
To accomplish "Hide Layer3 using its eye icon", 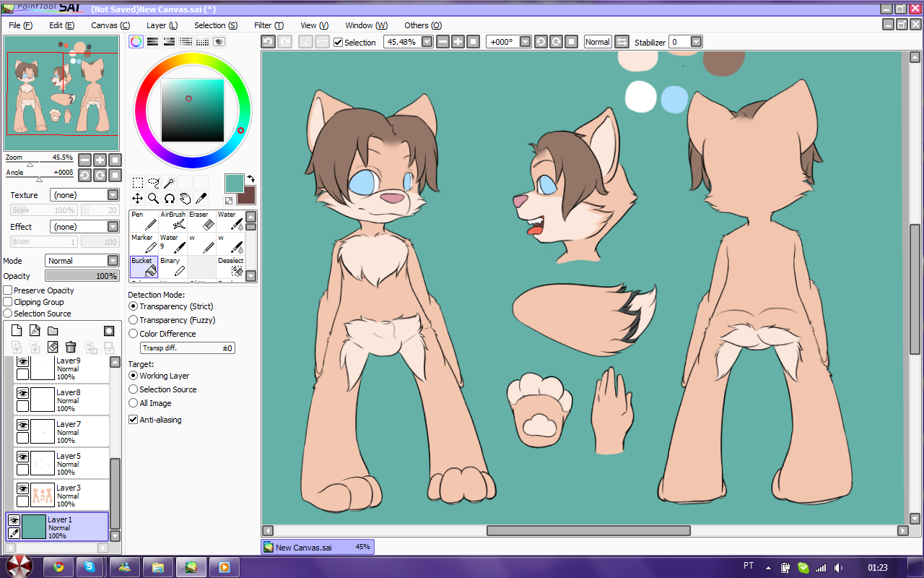I will coord(22,488).
